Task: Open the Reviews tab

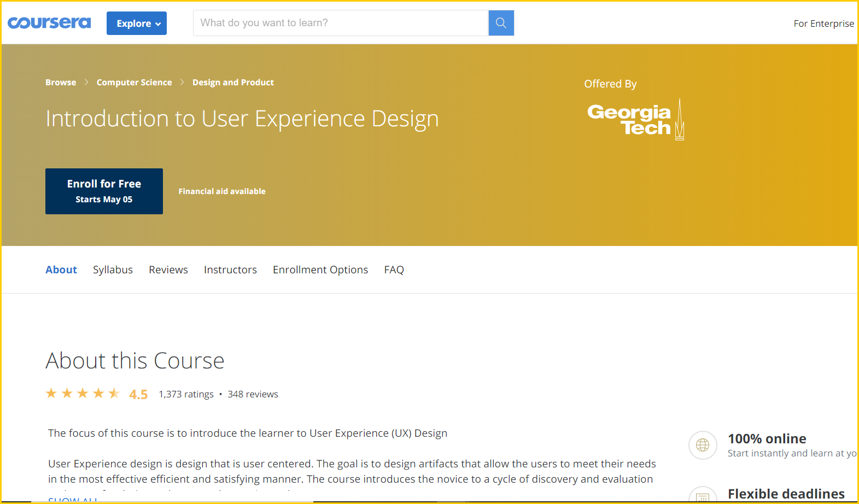Action: pos(168,269)
